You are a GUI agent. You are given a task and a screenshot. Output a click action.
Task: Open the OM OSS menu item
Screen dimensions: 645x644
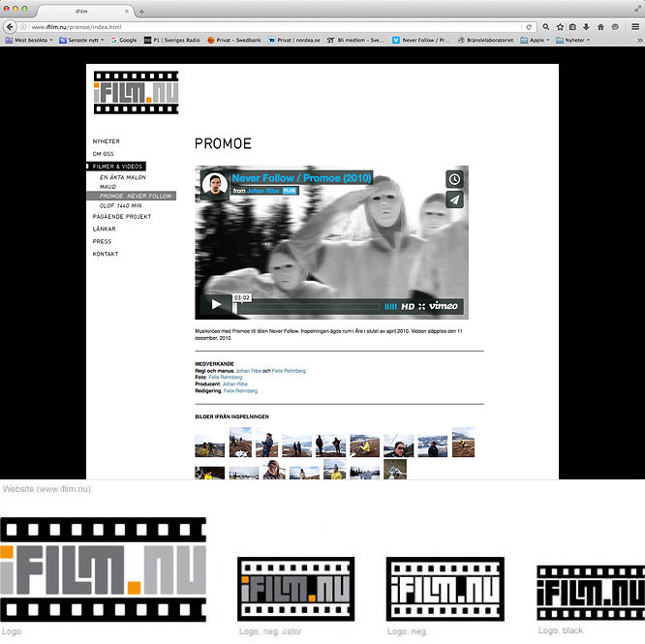point(103,154)
